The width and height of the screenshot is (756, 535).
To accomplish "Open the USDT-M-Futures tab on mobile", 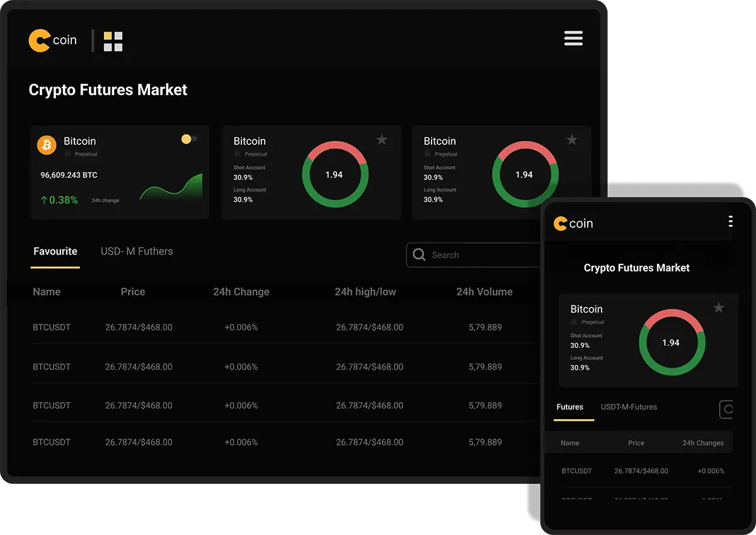I will (x=628, y=407).
